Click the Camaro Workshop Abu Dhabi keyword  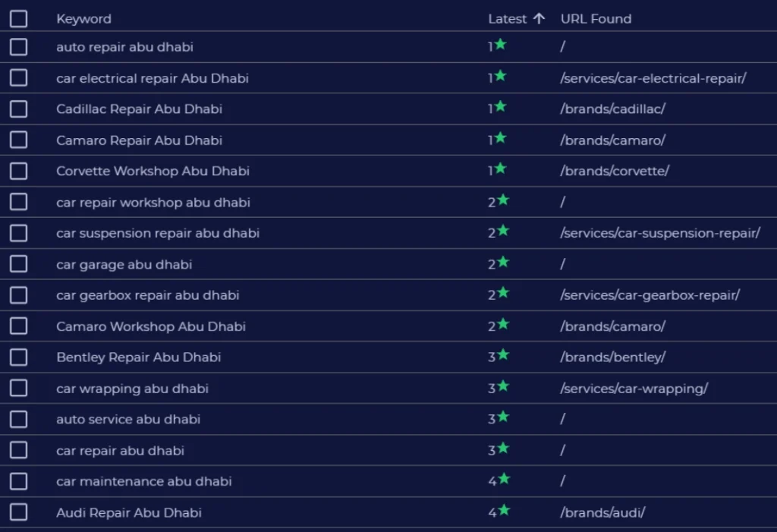tap(151, 326)
